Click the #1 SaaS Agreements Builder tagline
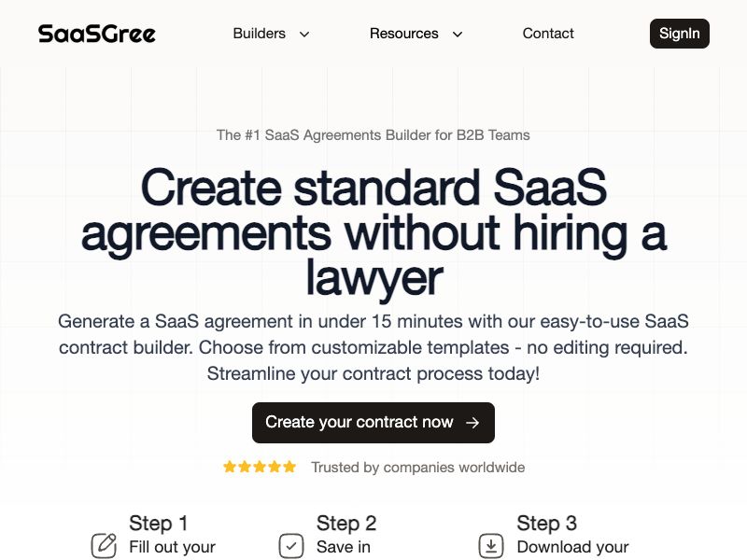Image resolution: width=747 pixels, height=560 pixels. (373, 134)
